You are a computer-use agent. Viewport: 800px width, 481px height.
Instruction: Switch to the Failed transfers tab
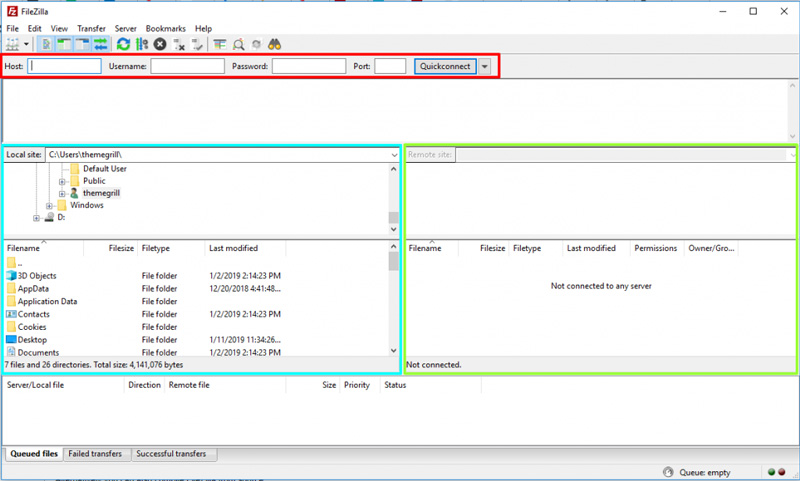(x=95, y=454)
